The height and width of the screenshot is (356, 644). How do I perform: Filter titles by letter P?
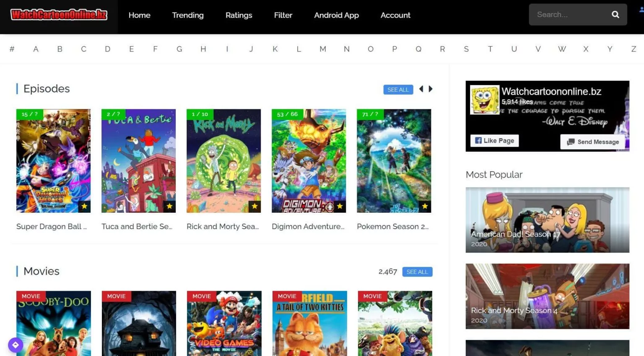[x=395, y=49]
